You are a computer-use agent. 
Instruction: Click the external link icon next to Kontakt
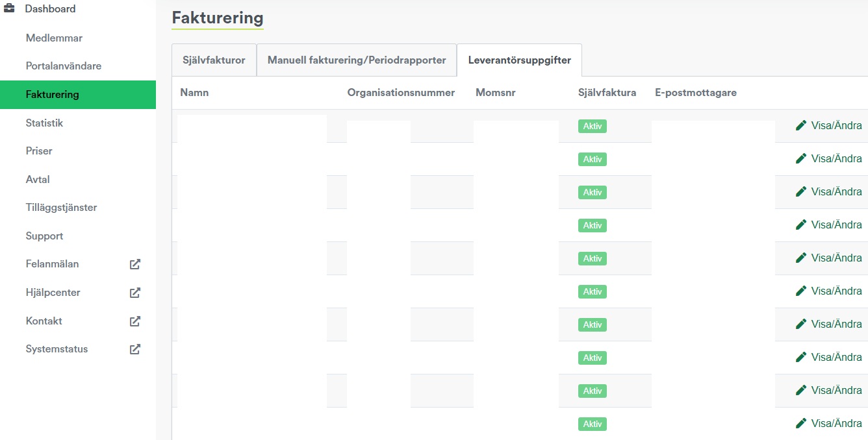tap(134, 321)
